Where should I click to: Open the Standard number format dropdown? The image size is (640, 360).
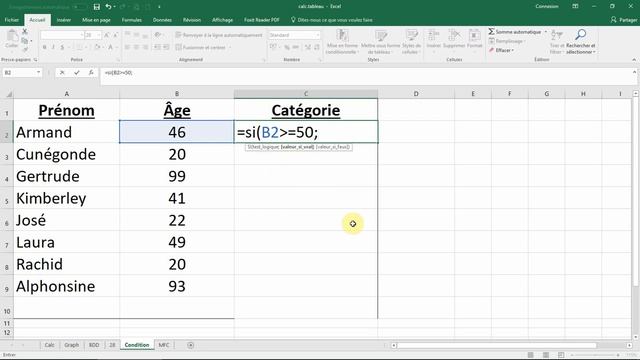(318, 35)
